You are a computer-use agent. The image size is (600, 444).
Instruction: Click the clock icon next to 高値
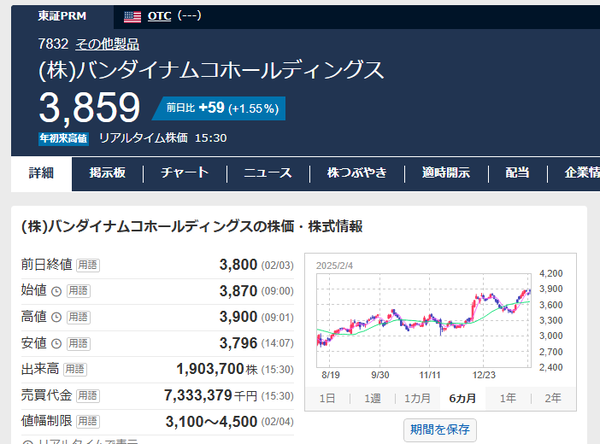[x=56, y=318]
